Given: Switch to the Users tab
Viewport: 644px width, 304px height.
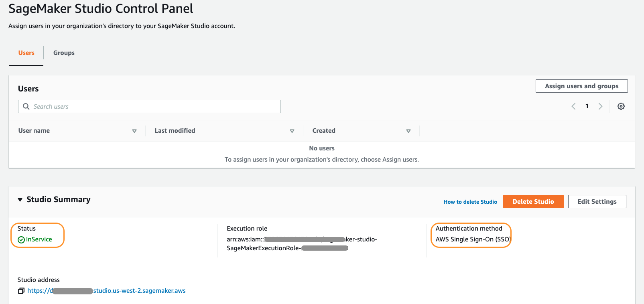Looking at the screenshot, I should point(26,53).
